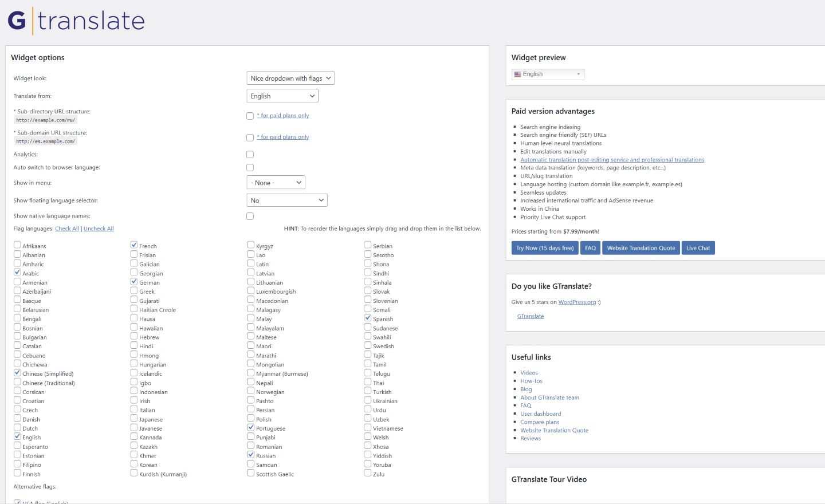Image resolution: width=825 pixels, height=504 pixels.
Task: Open the How-tos link
Action: coord(531,381)
